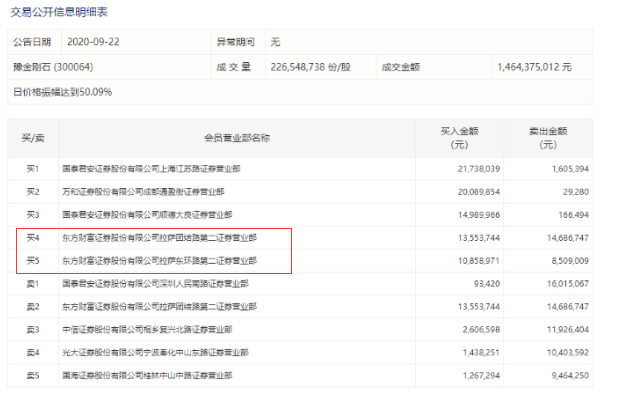Click 国泰君安 深圳人民南路证券营业部 name
The width and height of the screenshot is (620, 404).
coord(155,283)
